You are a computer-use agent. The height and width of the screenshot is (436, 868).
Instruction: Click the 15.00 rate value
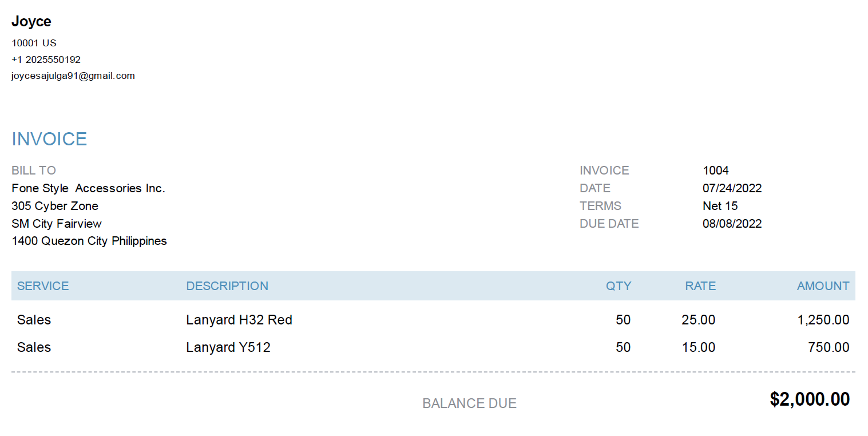698,347
